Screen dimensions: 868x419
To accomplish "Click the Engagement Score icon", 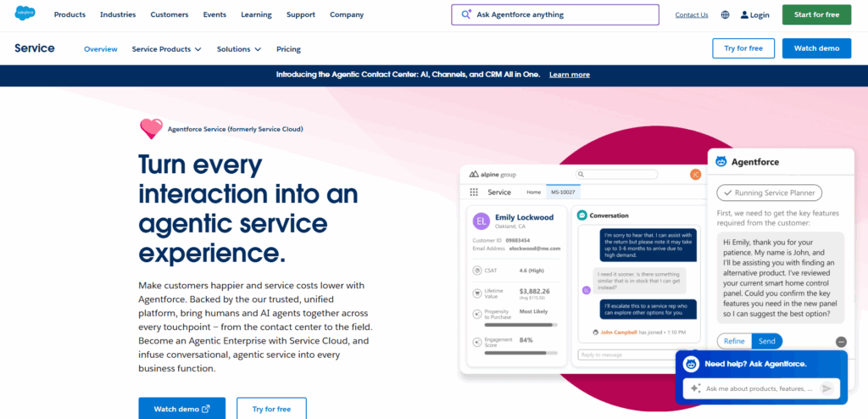I will (x=477, y=342).
